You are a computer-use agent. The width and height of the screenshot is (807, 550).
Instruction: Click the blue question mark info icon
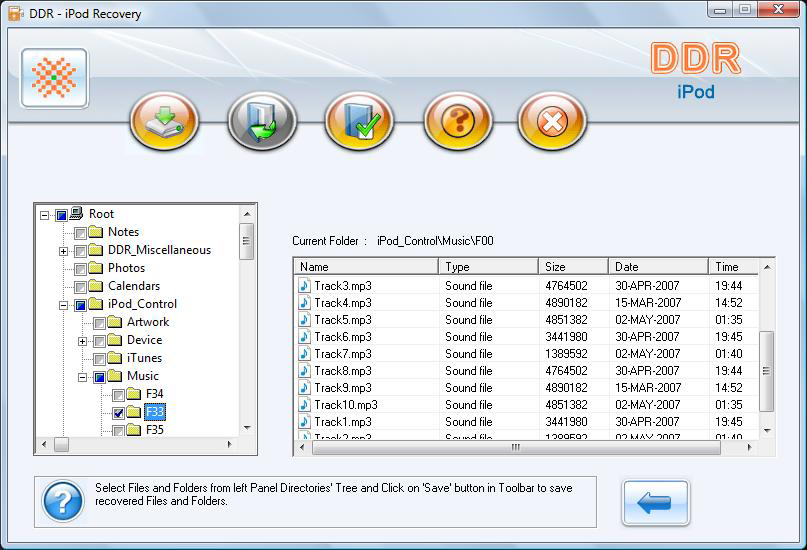pyautogui.click(x=63, y=501)
